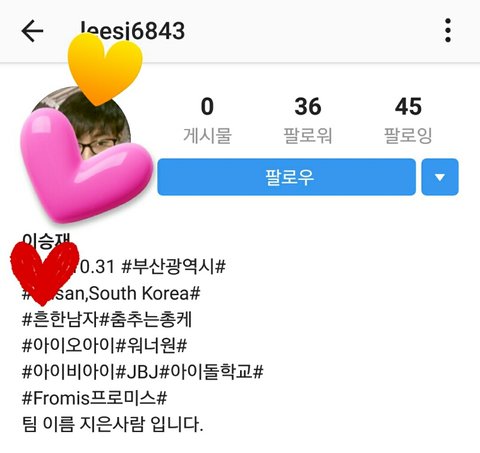Click the yellow heart sticker
The image size is (480, 453).
(x=105, y=69)
